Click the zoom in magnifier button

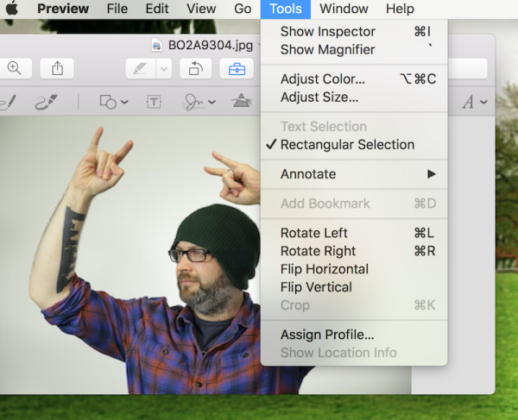(x=15, y=68)
